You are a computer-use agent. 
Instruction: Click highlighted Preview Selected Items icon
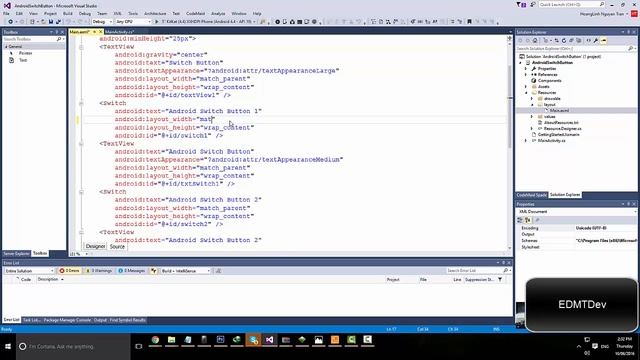click(604, 40)
